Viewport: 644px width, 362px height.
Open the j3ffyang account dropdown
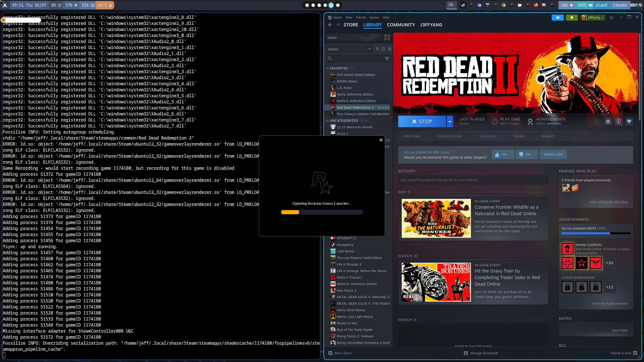click(x=592, y=18)
